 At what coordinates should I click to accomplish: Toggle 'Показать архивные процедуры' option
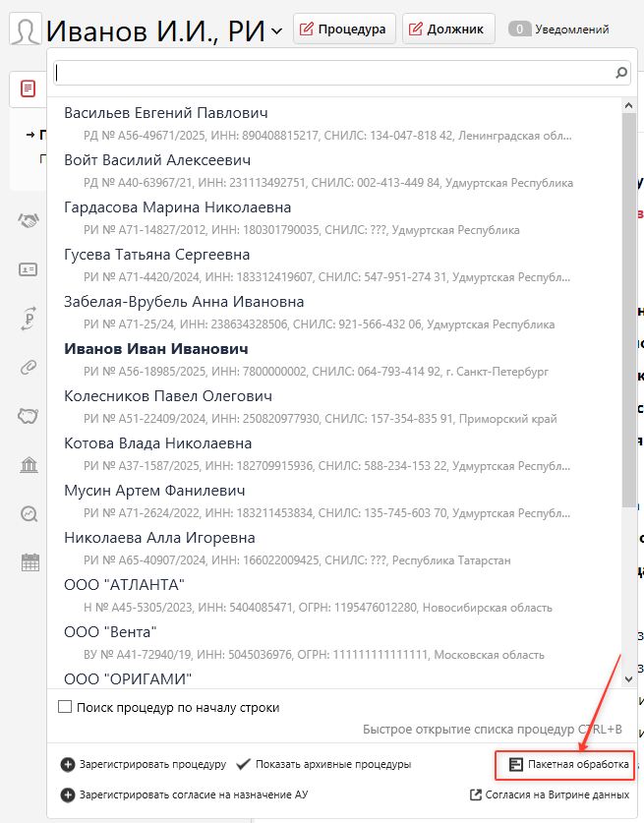click(322, 764)
